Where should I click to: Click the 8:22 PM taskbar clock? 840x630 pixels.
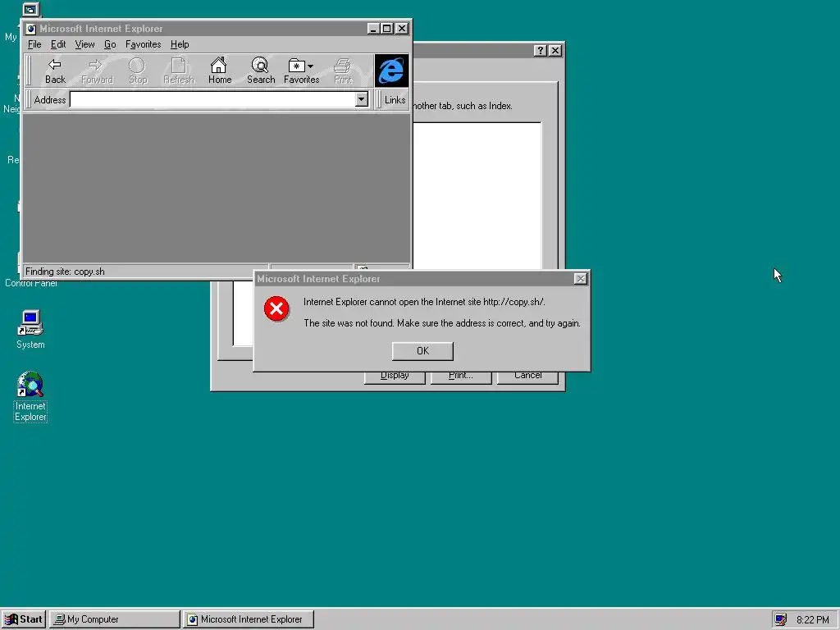[813, 620]
